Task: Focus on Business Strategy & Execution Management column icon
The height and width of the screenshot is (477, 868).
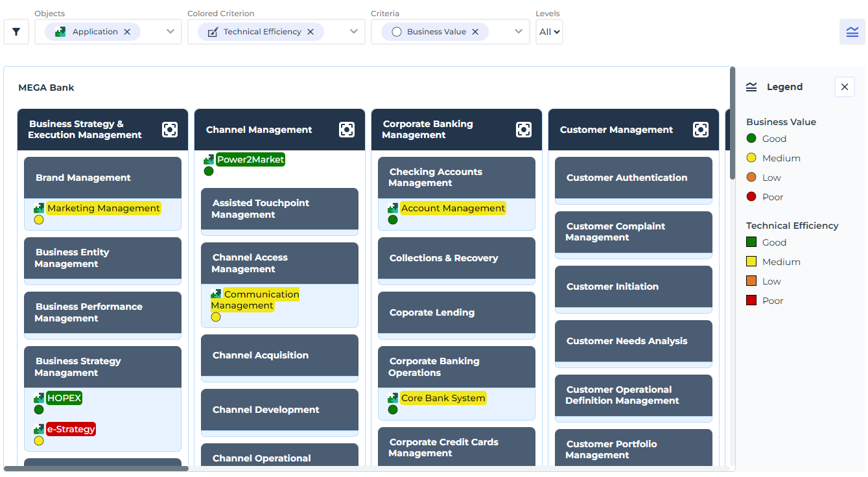Action: pos(170,130)
